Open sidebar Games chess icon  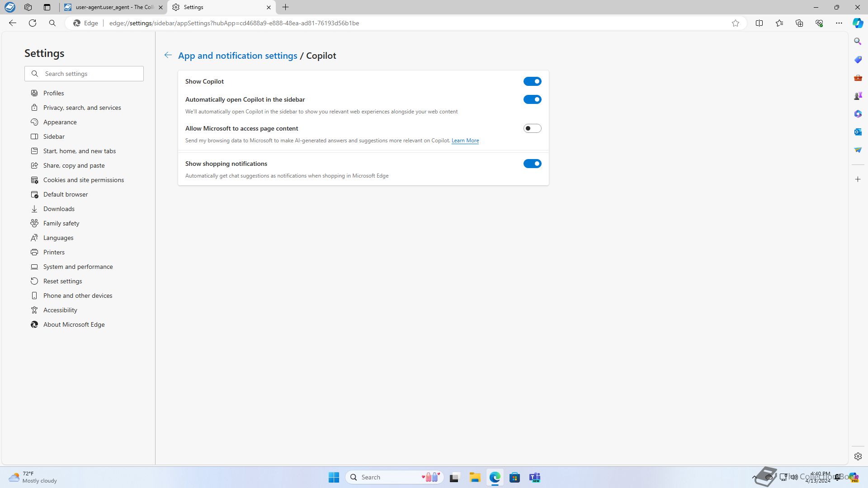[858, 96]
